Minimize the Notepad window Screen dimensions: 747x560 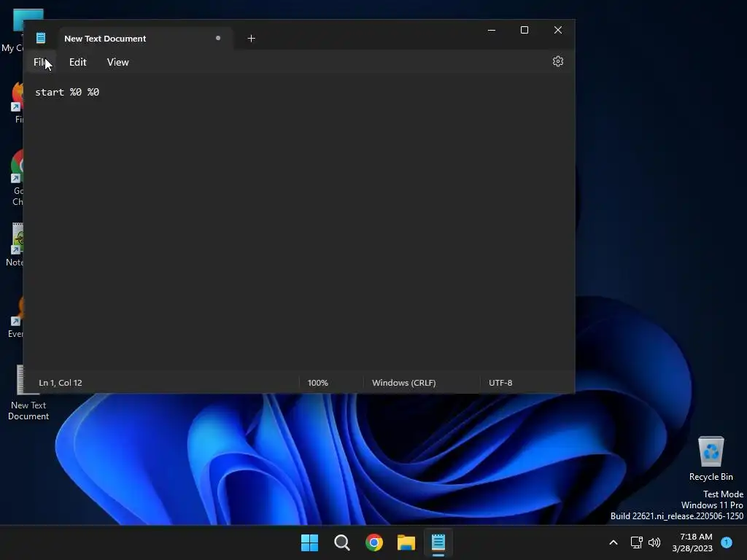pyautogui.click(x=492, y=30)
